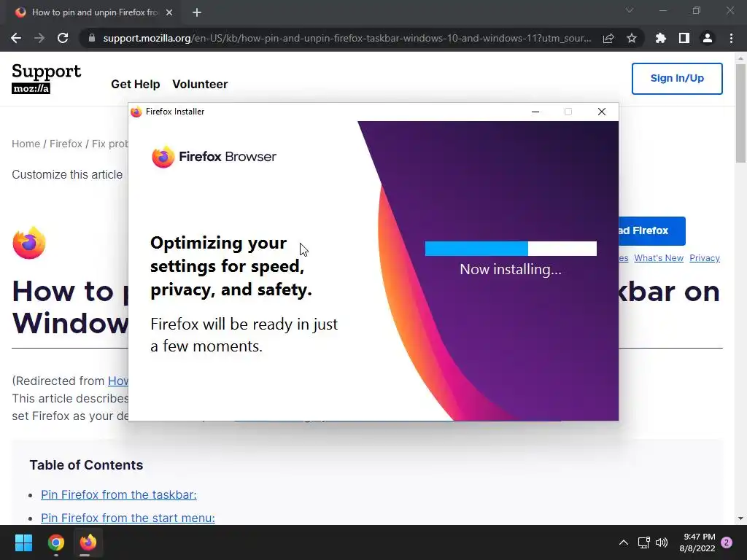
Task: Go back in Chrome
Action: click(x=16, y=38)
